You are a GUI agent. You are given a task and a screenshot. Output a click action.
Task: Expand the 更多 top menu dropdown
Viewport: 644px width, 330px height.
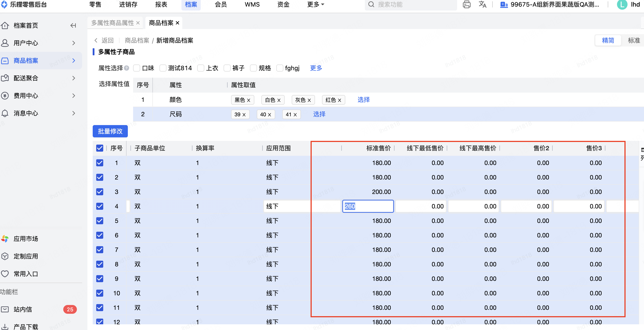[x=315, y=4]
